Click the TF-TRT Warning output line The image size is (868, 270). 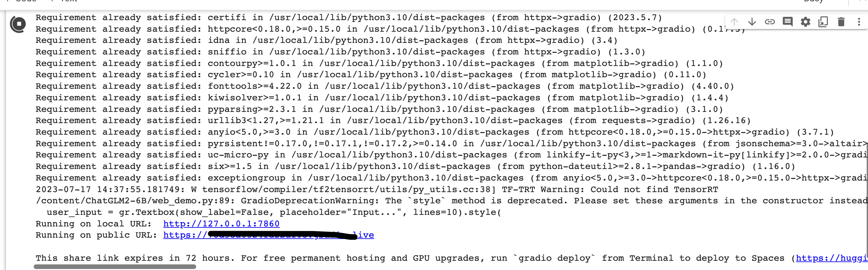pyautogui.click(x=377, y=189)
